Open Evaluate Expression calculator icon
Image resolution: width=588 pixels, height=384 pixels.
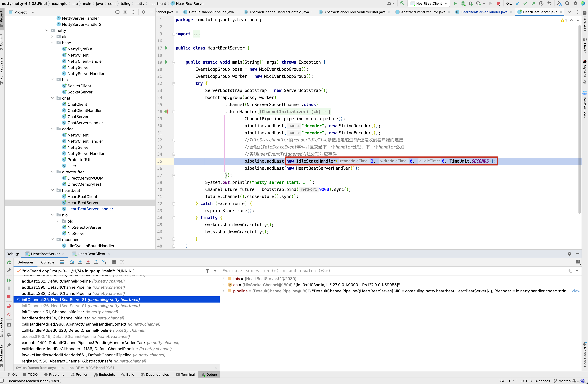coord(114,262)
